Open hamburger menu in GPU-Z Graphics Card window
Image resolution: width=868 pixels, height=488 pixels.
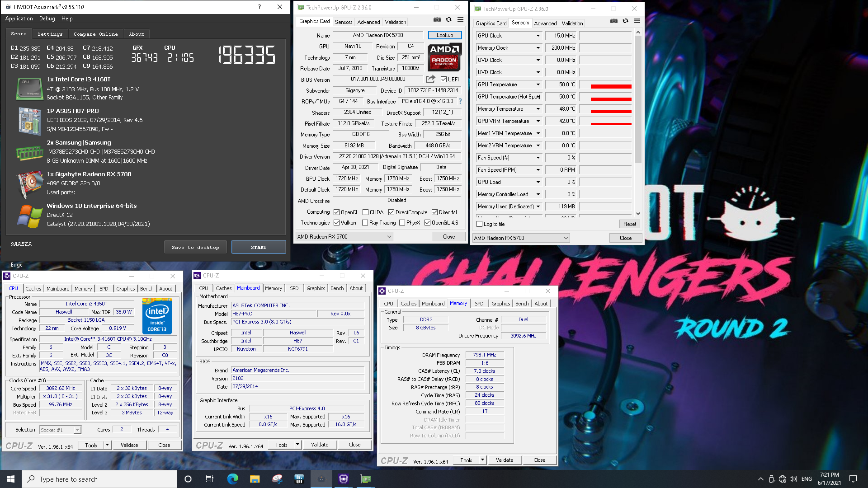tap(460, 19)
